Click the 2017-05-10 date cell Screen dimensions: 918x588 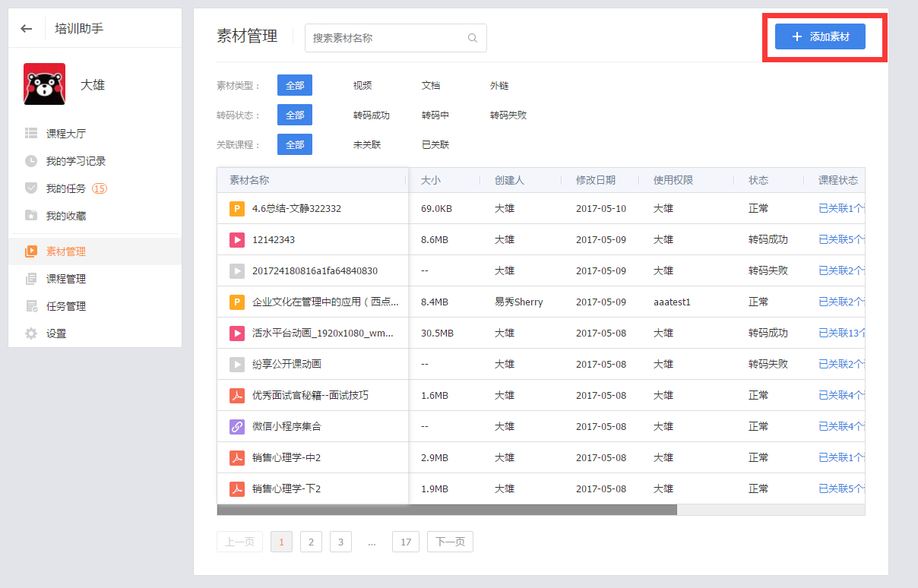601,208
